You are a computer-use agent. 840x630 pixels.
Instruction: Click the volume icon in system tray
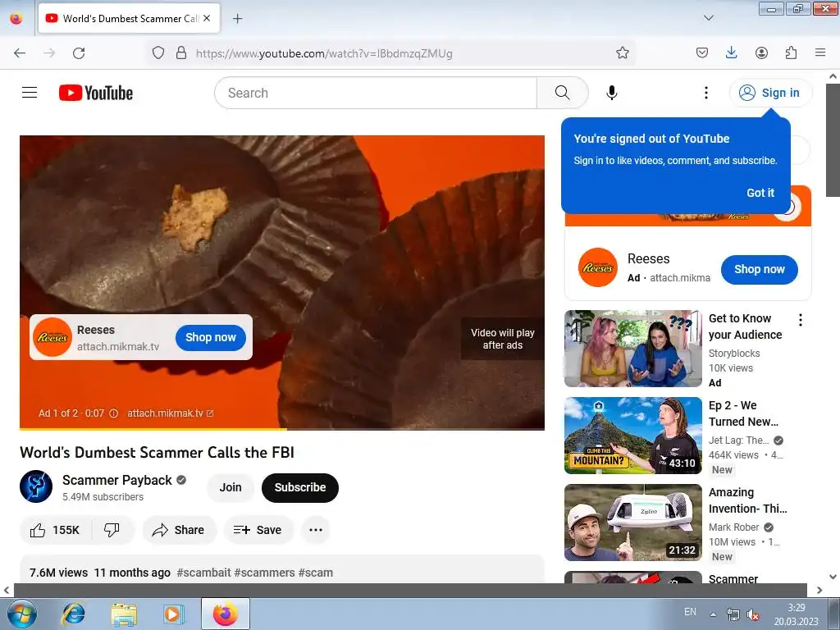pos(753,615)
